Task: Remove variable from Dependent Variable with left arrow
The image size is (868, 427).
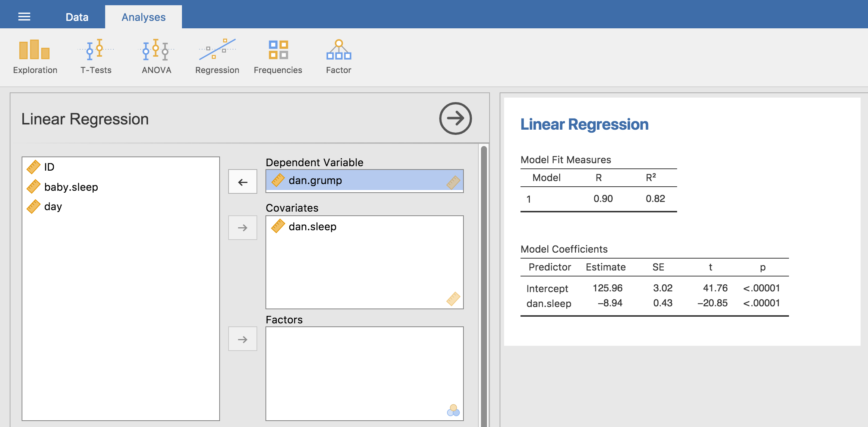Action: tap(243, 182)
